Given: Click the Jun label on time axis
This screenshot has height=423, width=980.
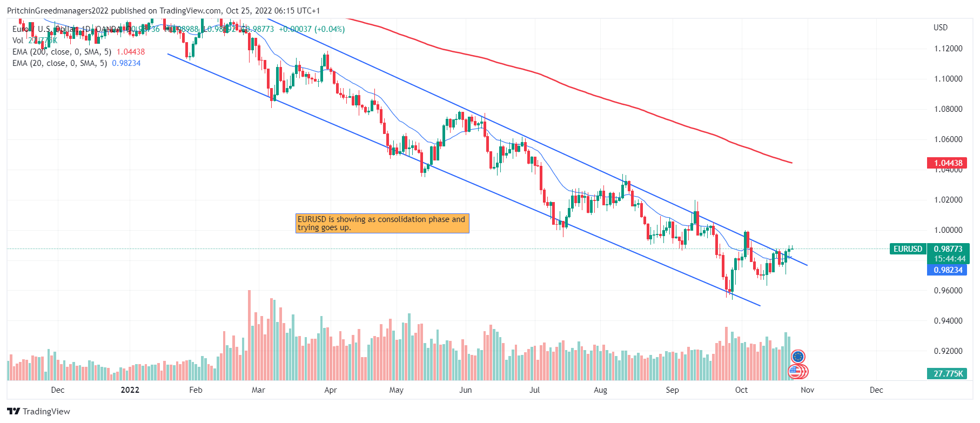Looking at the screenshot, I should pyautogui.click(x=465, y=390).
